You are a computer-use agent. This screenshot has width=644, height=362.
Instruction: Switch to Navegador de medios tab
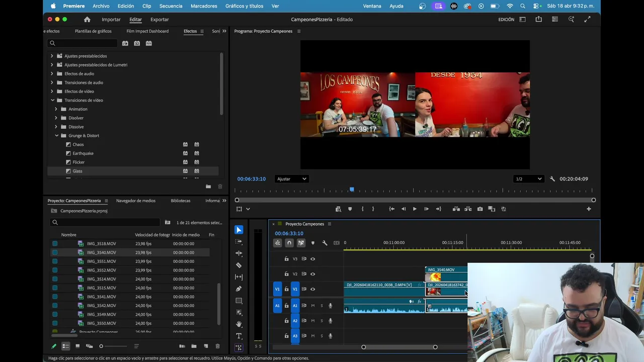click(x=136, y=201)
